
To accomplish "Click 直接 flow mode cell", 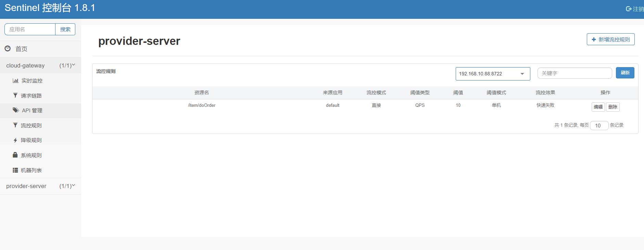I will [x=376, y=105].
